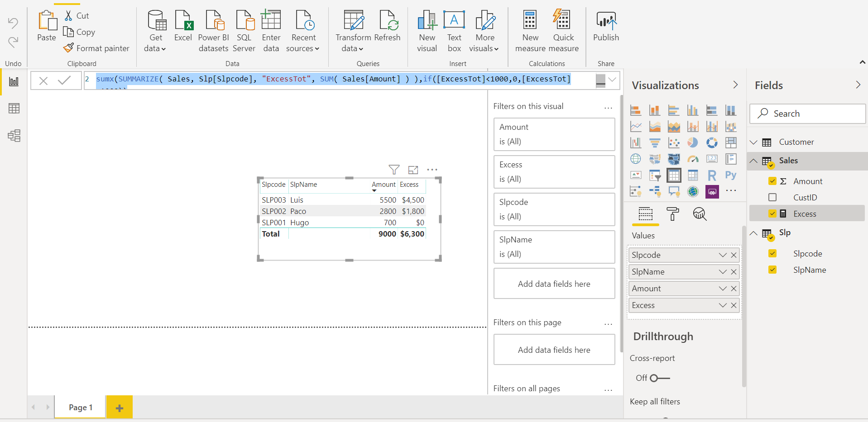Click the Focus mode icon on visual

(x=413, y=170)
